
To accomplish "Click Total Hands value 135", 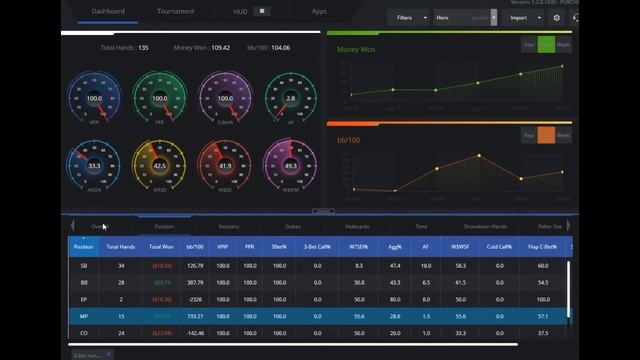I will [x=143, y=48].
